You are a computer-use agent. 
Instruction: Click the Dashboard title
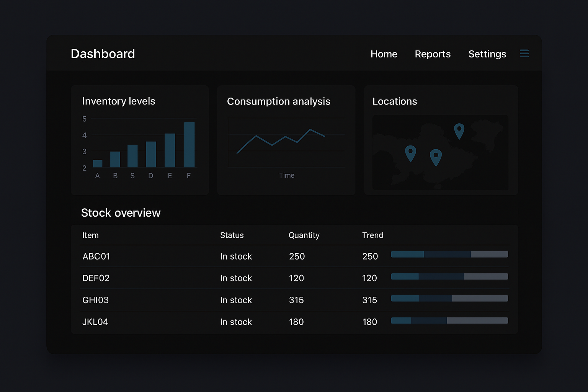click(103, 54)
